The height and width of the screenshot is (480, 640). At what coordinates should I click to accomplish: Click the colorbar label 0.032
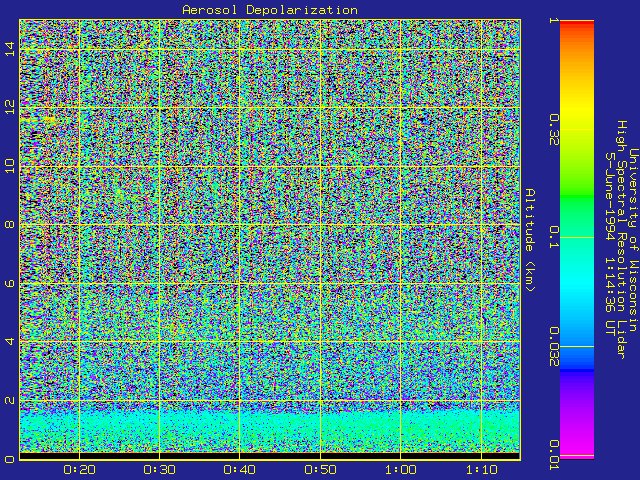pos(554,347)
